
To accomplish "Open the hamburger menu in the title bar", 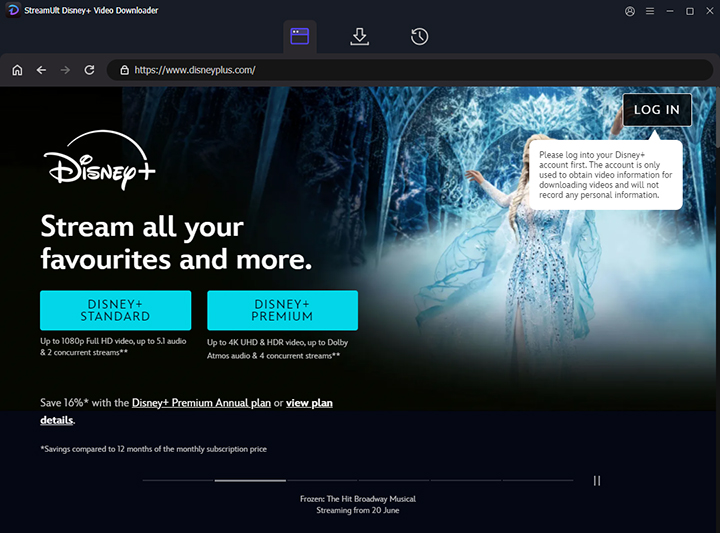I will 650,11.
